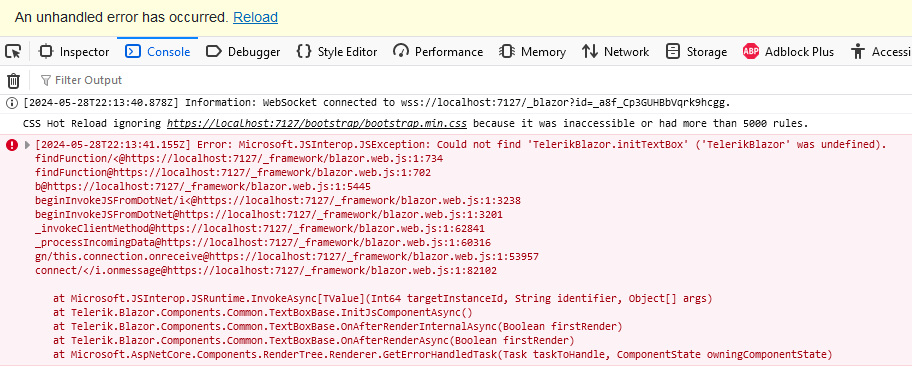
Task: Click the WebSocket info message icon
Action: point(12,103)
